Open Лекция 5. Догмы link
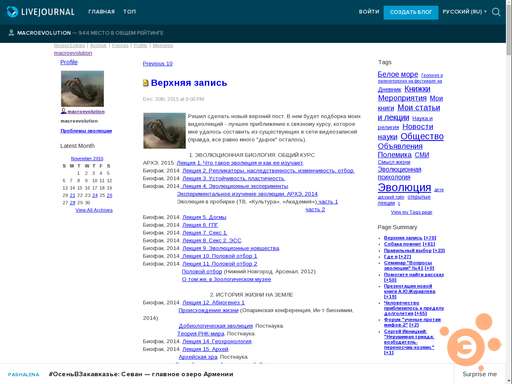Image resolution: width=512 pixels, height=384 pixels. [x=204, y=217]
